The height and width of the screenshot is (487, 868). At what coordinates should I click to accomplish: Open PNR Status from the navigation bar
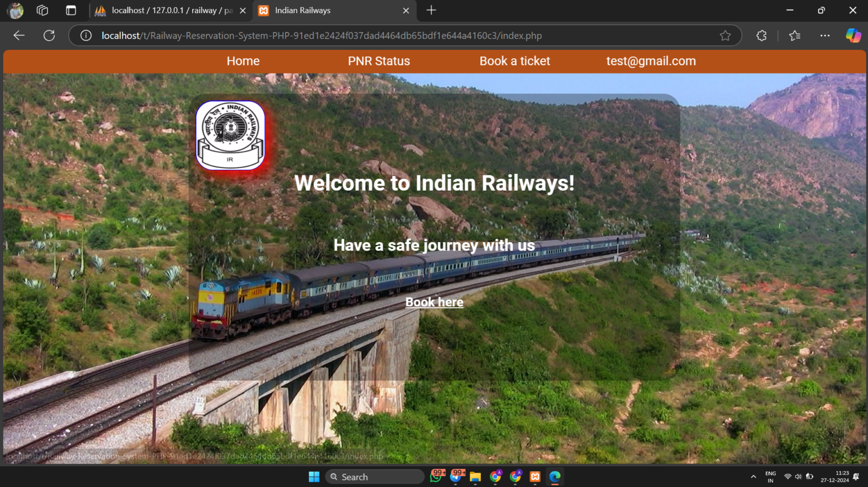379,61
